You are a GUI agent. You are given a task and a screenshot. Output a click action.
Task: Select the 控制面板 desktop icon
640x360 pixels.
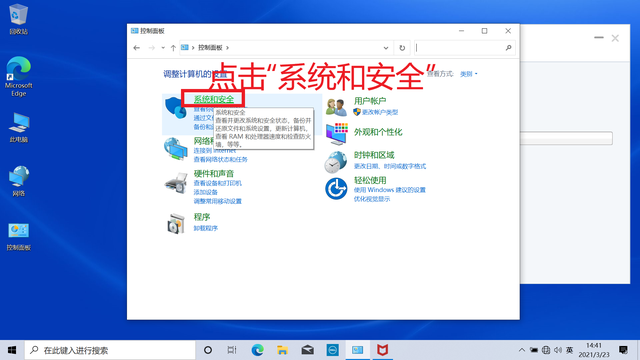coord(18,237)
